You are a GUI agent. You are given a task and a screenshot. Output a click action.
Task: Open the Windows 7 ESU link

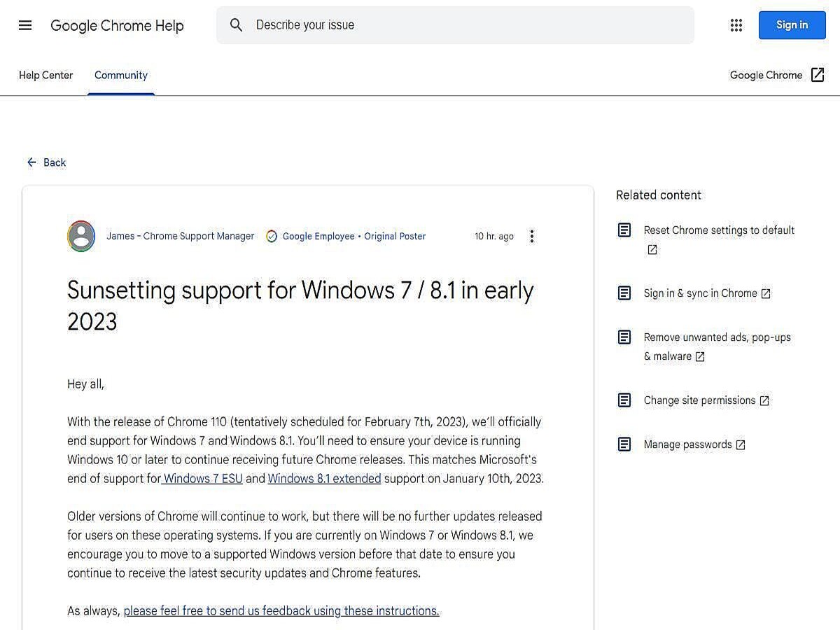pos(203,479)
